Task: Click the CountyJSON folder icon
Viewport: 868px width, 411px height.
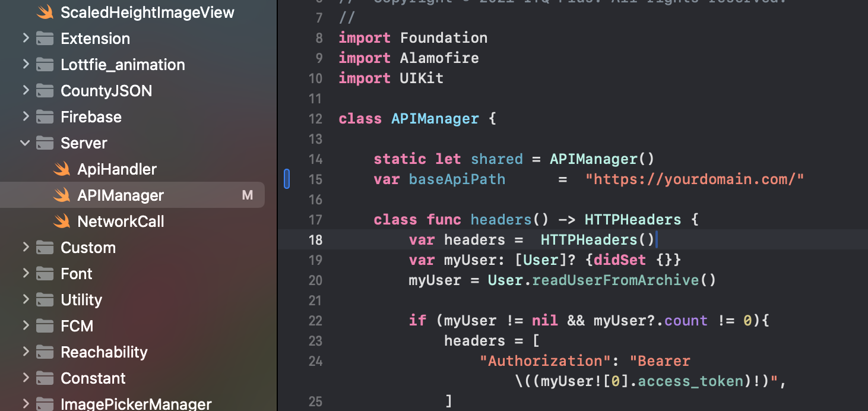Action: 45,91
